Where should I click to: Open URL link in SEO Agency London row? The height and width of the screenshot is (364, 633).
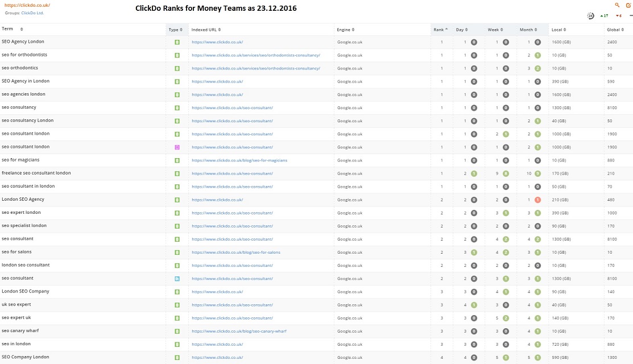pos(217,42)
